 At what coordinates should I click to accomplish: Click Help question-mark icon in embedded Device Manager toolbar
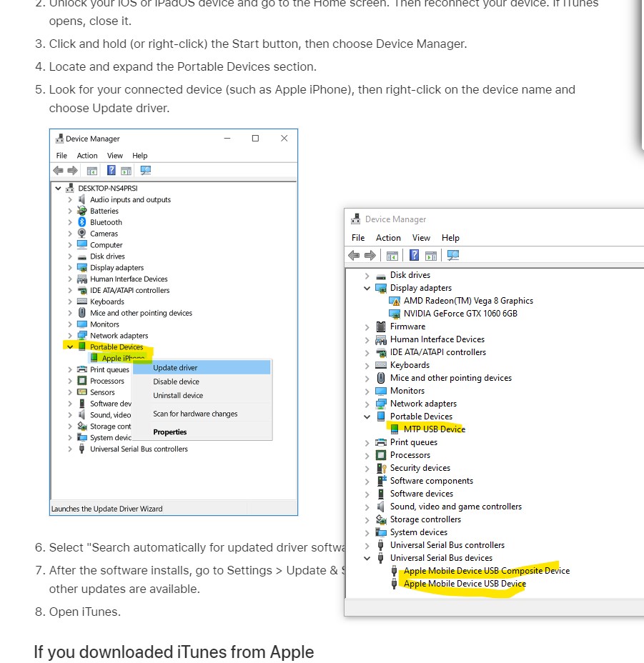tap(112, 170)
